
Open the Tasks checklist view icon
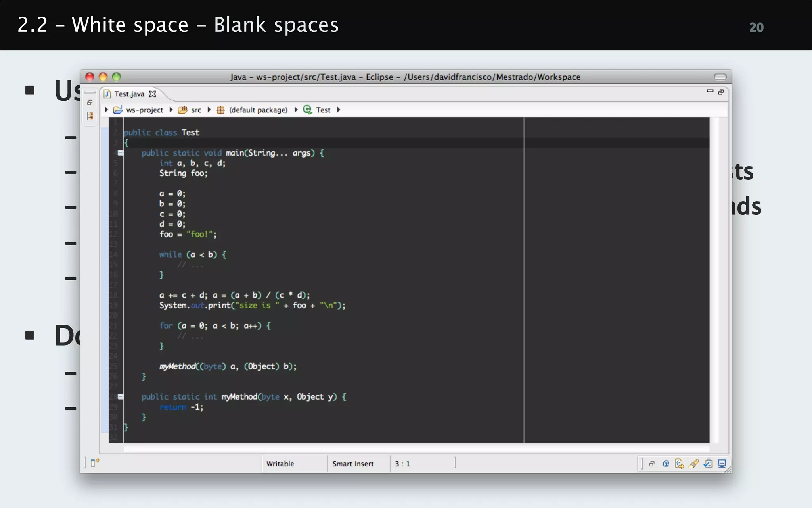pyautogui.click(x=708, y=464)
